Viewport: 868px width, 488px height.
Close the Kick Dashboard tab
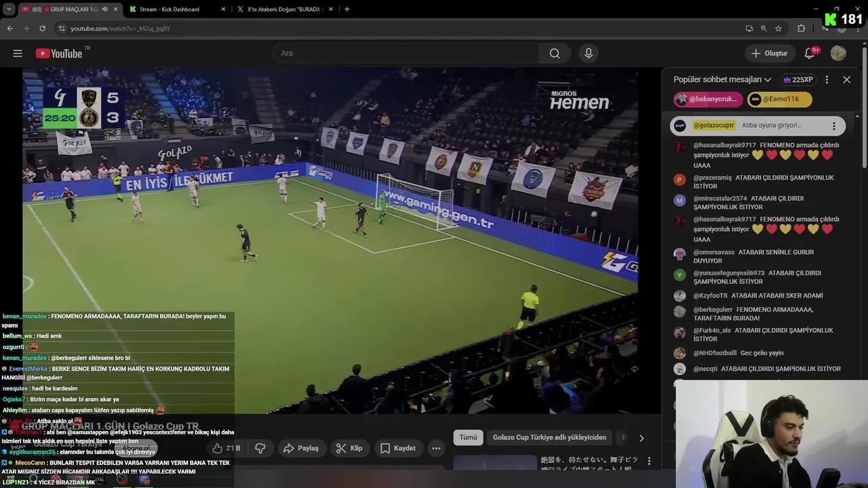tap(223, 9)
